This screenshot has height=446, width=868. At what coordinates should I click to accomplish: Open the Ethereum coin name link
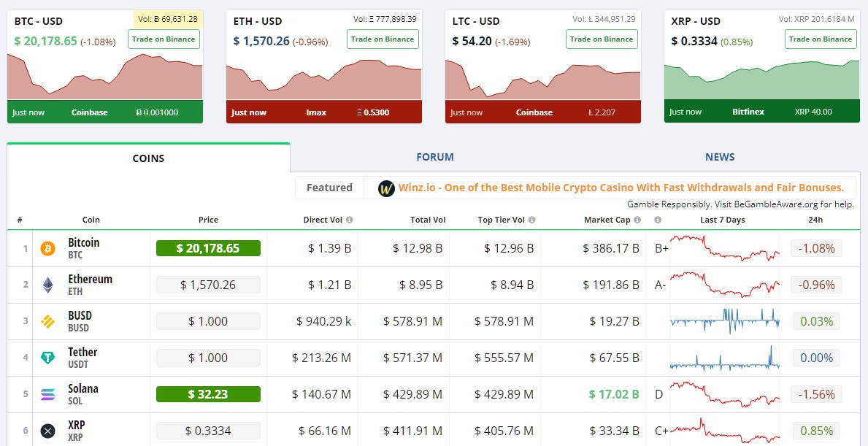click(91, 279)
